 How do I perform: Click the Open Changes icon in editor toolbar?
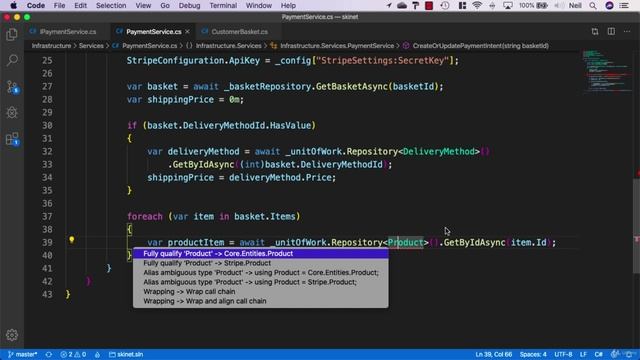595,31
